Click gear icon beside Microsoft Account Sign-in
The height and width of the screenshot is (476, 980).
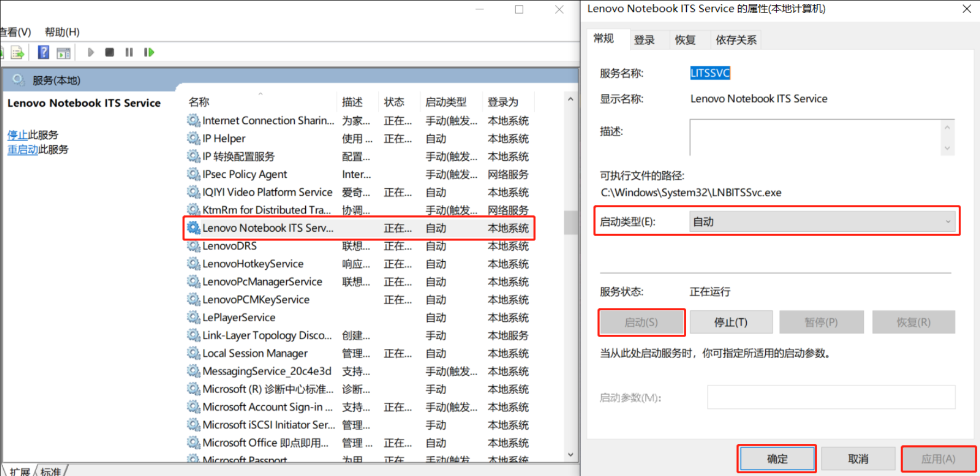(193, 407)
